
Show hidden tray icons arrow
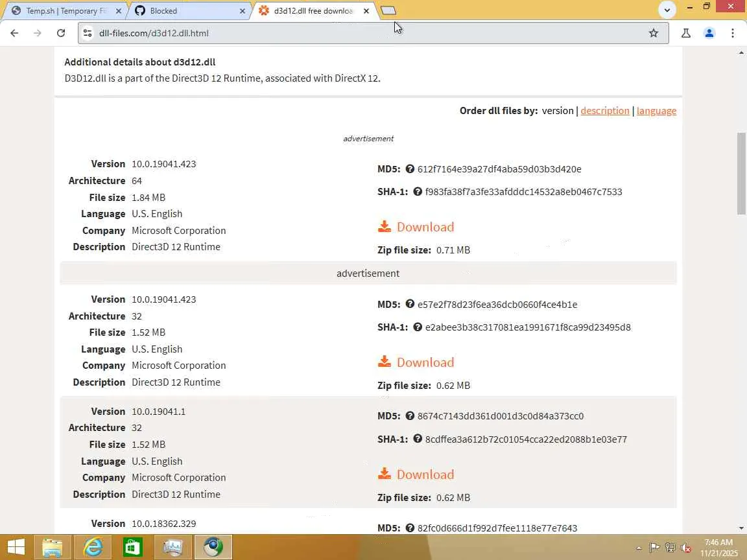638,548
